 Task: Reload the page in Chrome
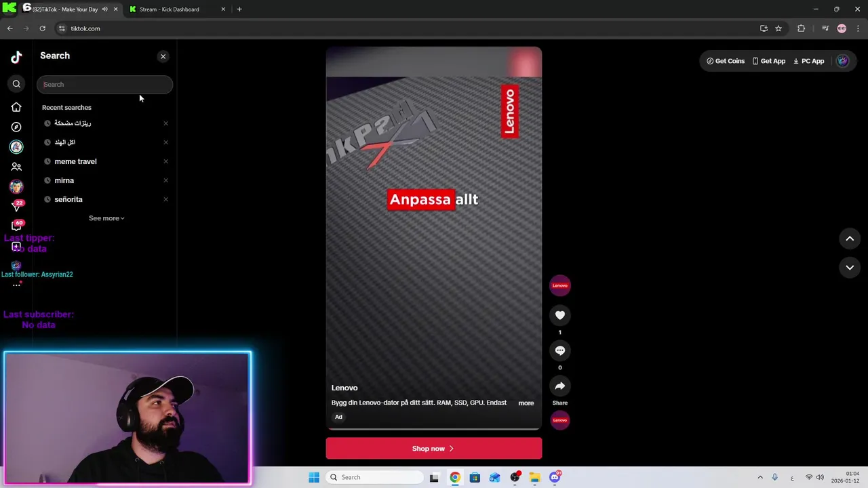(x=42, y=28)
